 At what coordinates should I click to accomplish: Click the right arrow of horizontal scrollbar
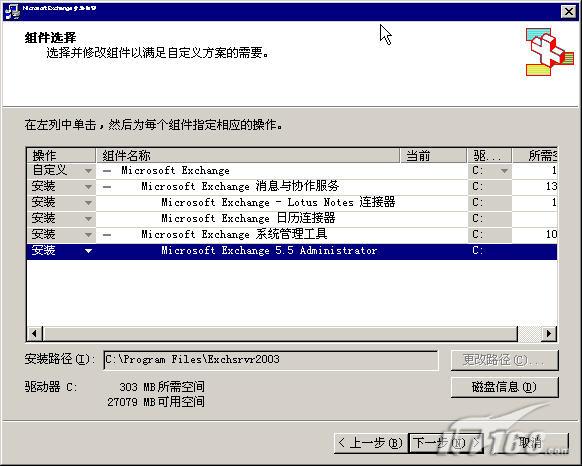click(549, 333)
